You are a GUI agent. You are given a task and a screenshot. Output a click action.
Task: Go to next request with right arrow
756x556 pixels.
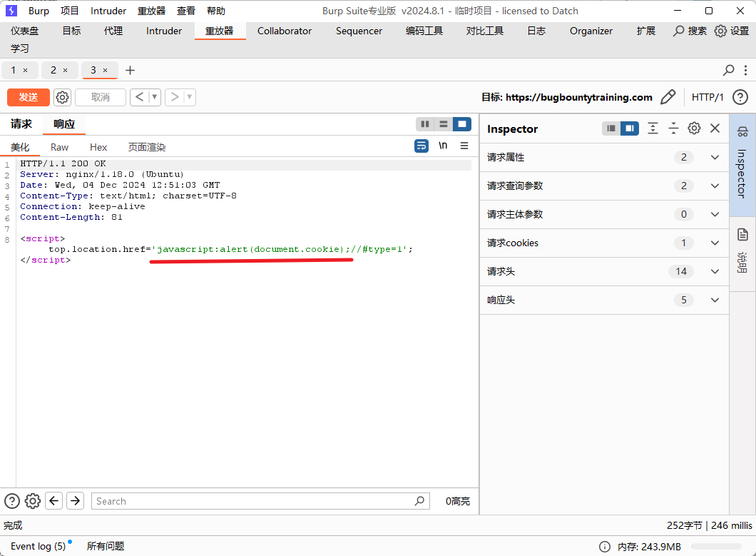coord(175,98)
